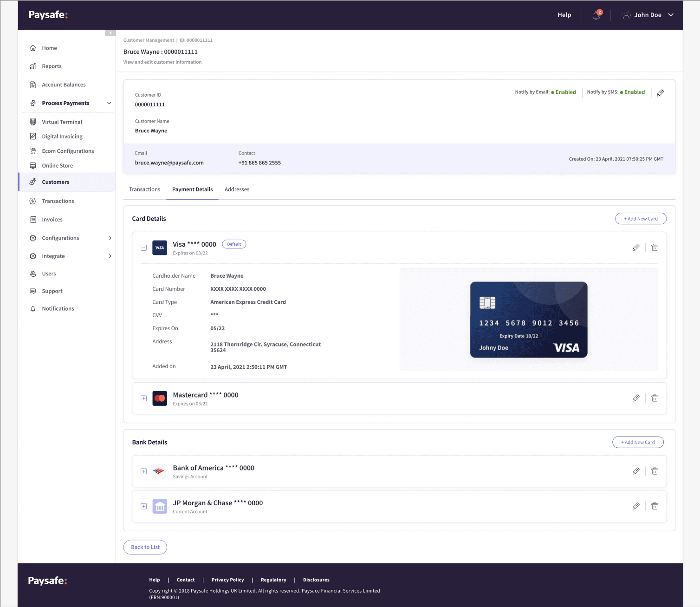The width and height of the screenshot is (700, 607).
Task: Open Privacy Policy footer link
Action: click(227, 580)
